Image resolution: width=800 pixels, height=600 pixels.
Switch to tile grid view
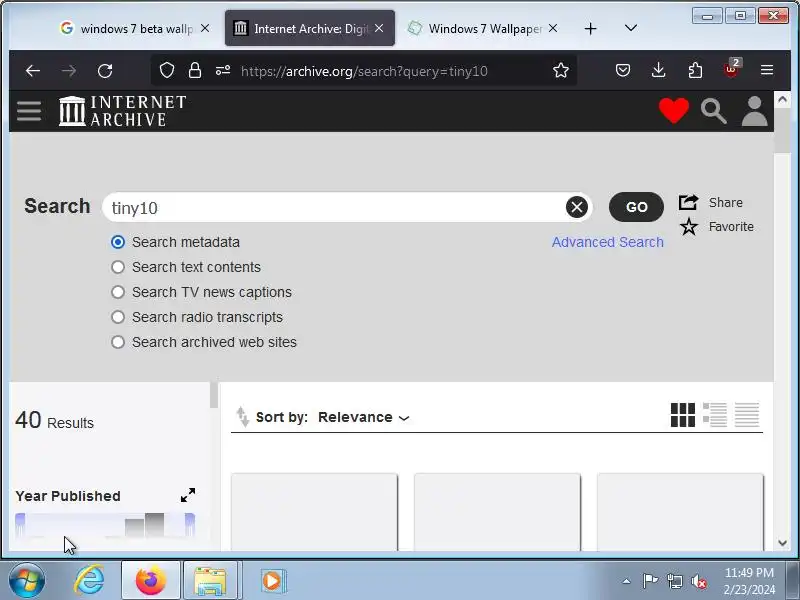point(683,415)
